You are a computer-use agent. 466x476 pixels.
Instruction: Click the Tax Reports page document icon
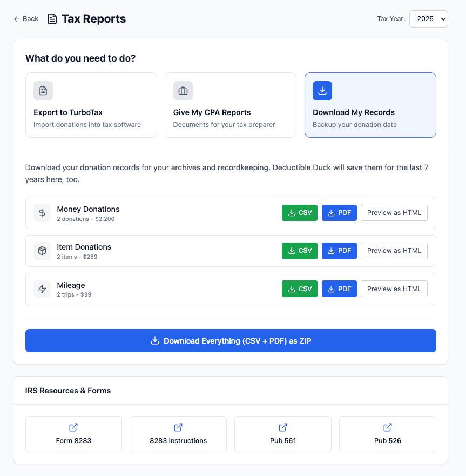[x=52, y=19]
